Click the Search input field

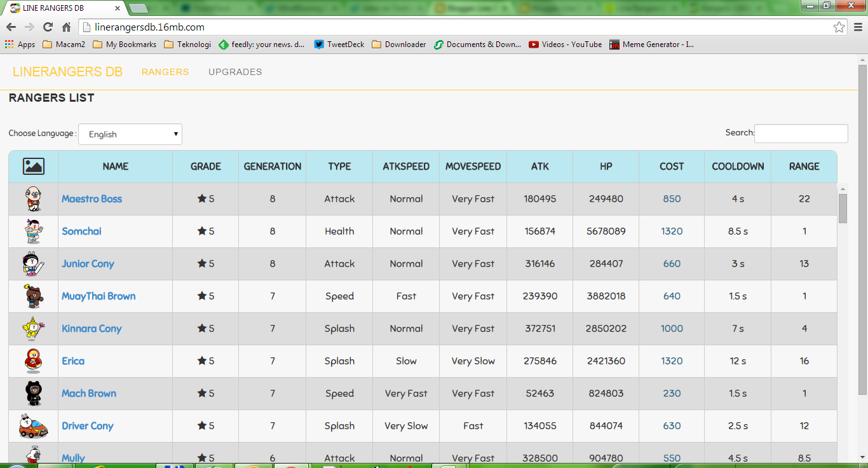coord(801,134)
